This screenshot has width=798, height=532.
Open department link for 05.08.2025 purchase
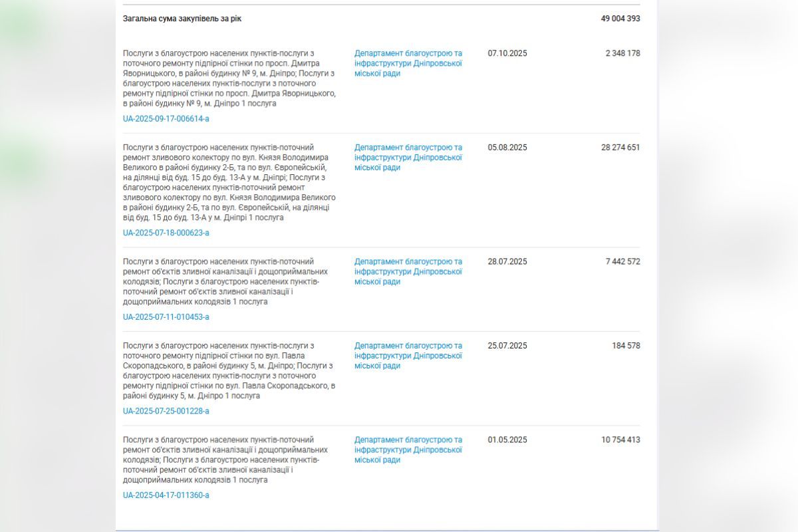(408, 158)
